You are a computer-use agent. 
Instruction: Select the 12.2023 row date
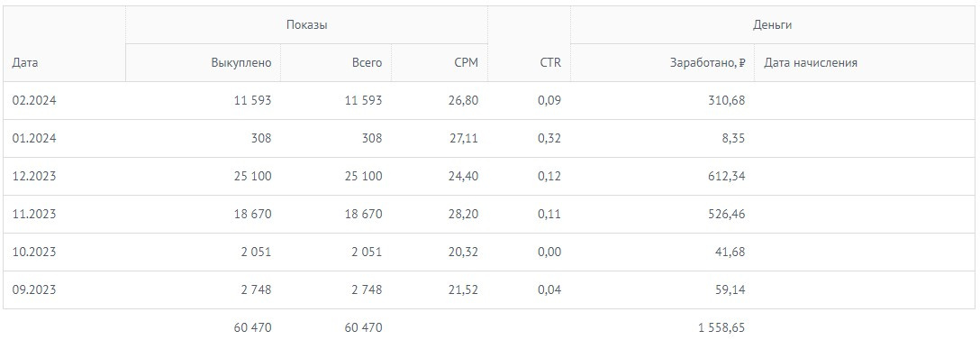coord(34,177)
